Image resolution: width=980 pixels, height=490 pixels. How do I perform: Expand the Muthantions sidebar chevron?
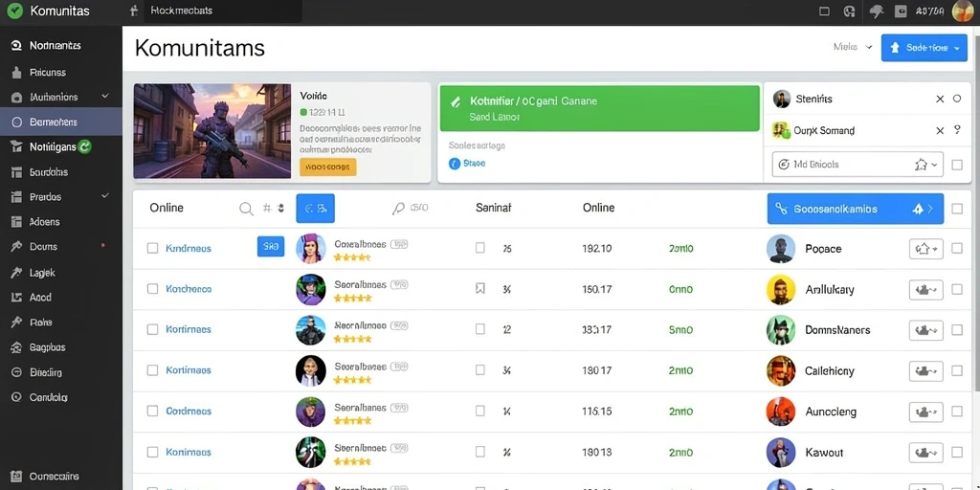105,97
